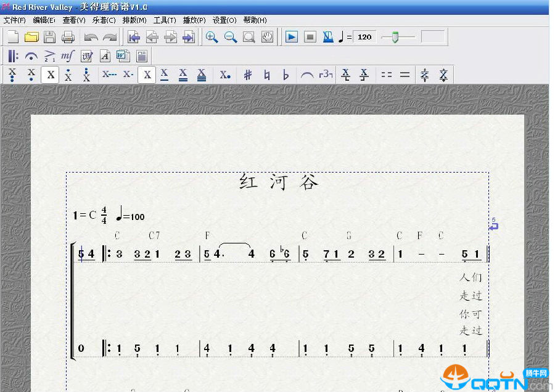The height and width of the screenshot is (392, 555).
Task: Click the Play button in the toolbar
Action: coord(292,37)
